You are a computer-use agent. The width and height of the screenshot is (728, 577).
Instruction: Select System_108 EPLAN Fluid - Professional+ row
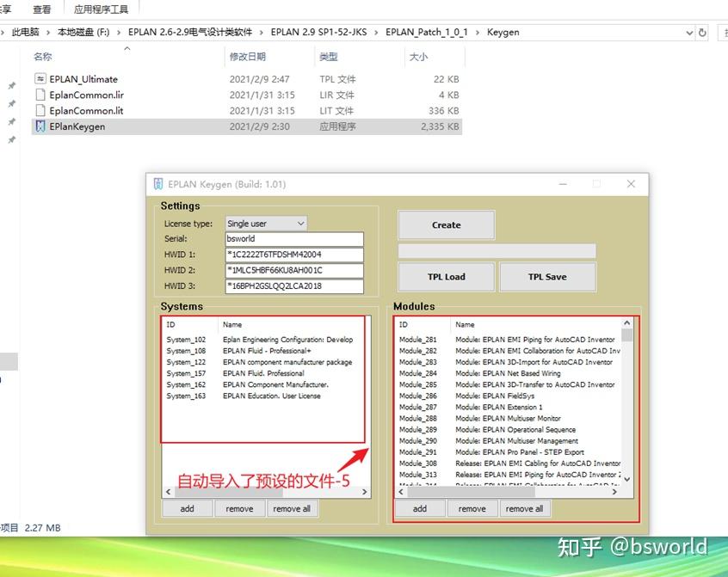[x=260, y=351]
